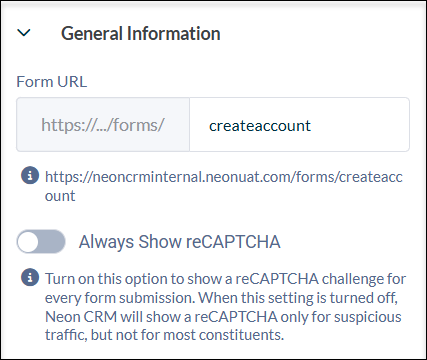Click 'traffic, but not for most constituents' line
The image size is (427, 360).
(x=164, y=335)
